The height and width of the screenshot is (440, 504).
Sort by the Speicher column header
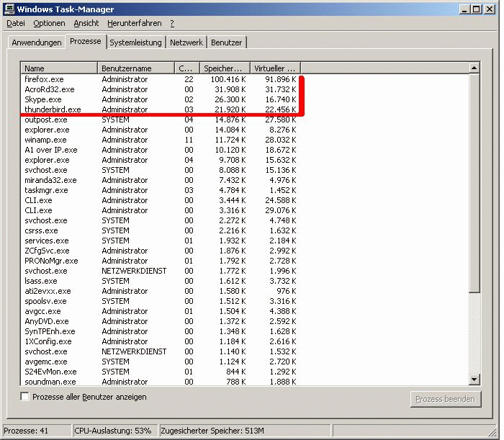(225, 68)
